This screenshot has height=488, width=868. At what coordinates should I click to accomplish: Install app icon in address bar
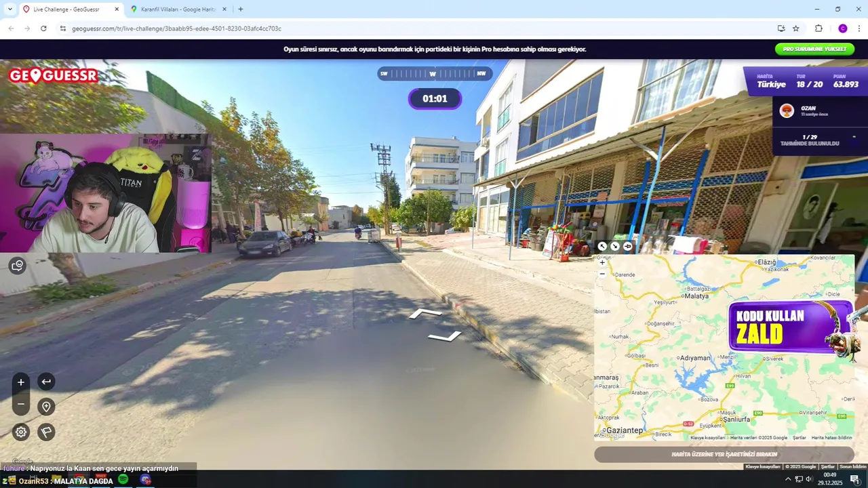tap(781, 28)
